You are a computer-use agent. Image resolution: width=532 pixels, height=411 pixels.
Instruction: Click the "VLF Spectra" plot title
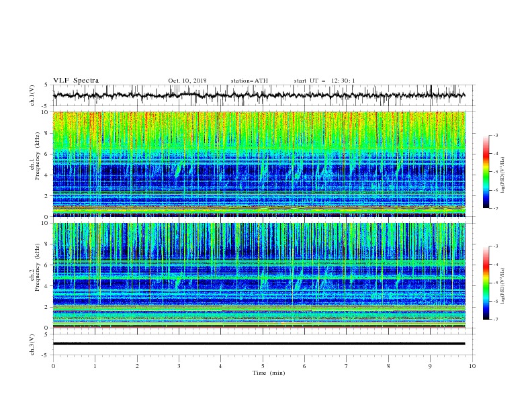[x=76, y=81]
